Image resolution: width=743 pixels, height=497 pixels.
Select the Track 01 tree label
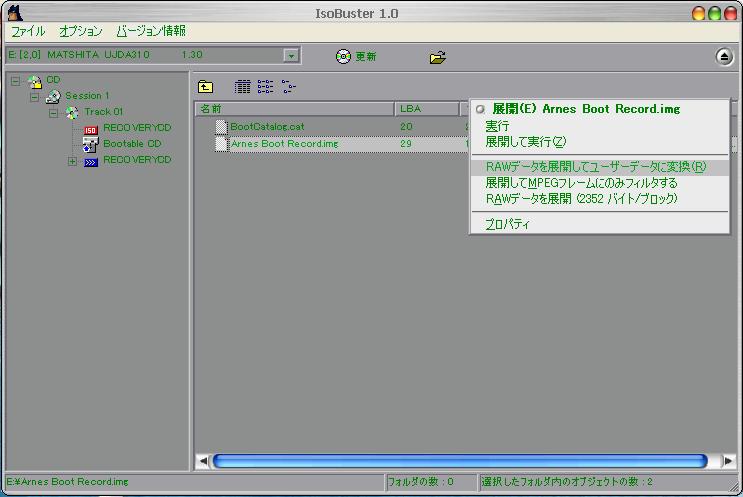click(103, 112)
